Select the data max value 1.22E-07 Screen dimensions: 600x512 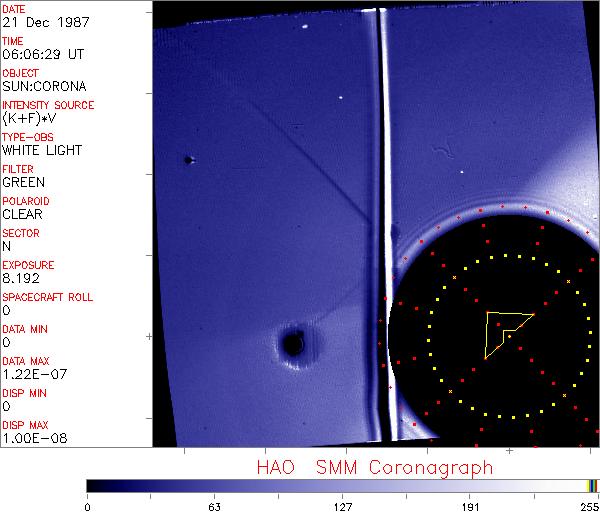(34, 374)
